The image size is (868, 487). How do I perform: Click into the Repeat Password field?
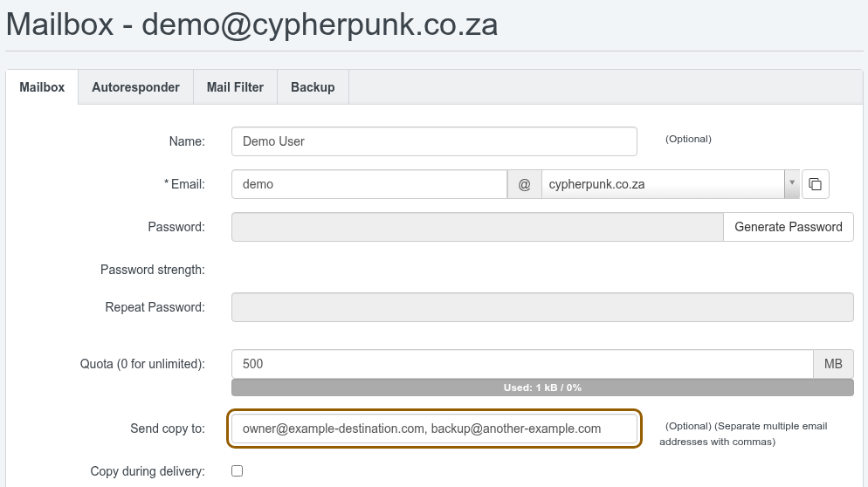(x=542, y=307)
